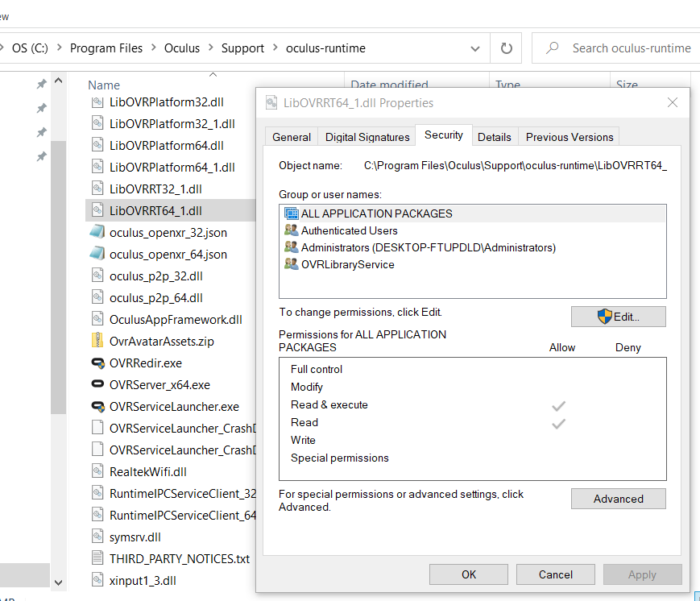
Task: Select Authenticated Users in group list
Action: [x=472, y=230]
